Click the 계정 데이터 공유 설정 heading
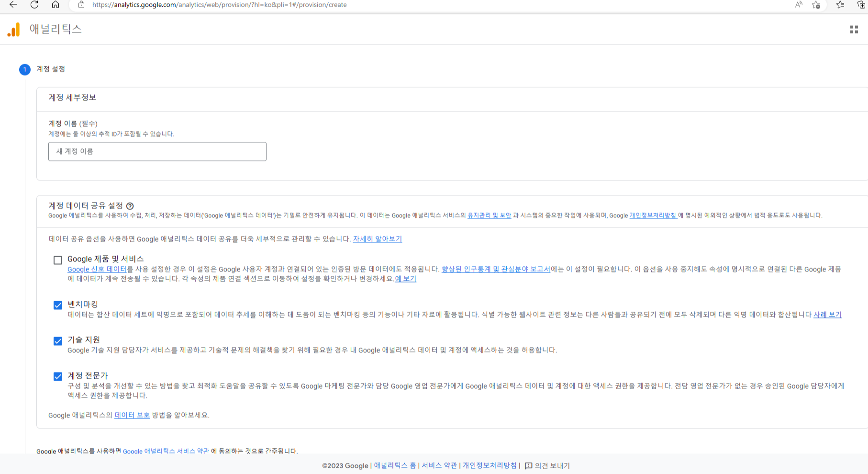The height and width of the screenshot is (474, 868). 86,205
